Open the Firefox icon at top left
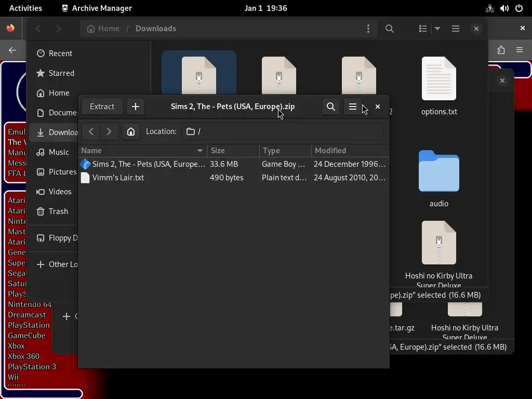The image size is (532, 399). [x=10, y=28]
